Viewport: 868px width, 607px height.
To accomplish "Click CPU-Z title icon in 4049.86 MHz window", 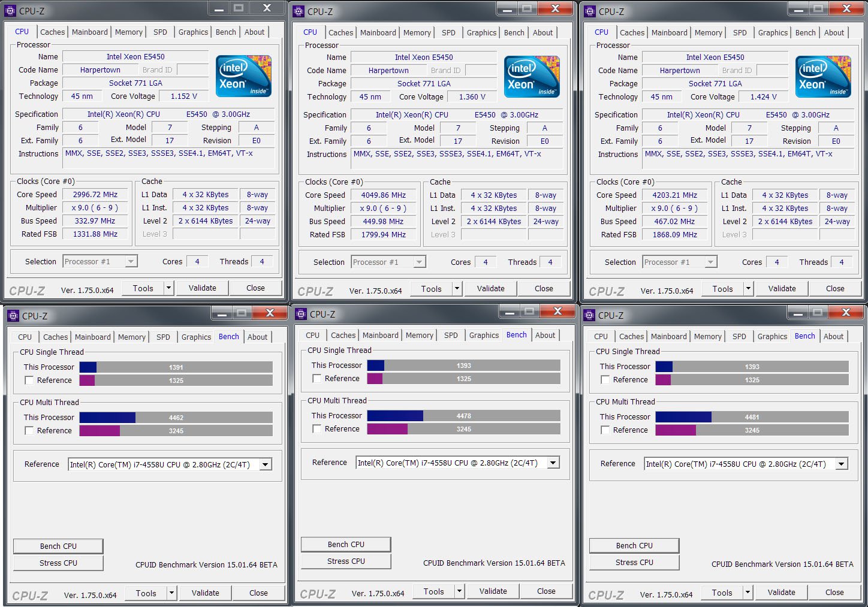I will tap(299, 11).
